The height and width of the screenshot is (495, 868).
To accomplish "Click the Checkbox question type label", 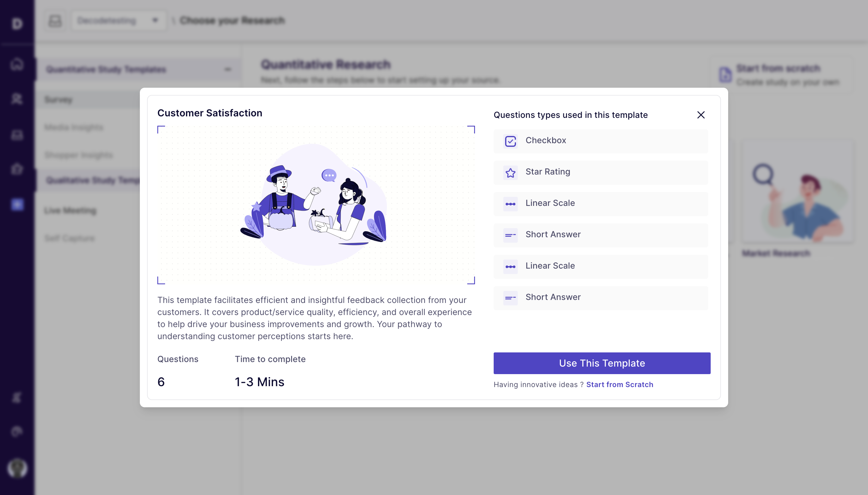I will point(546,140).
